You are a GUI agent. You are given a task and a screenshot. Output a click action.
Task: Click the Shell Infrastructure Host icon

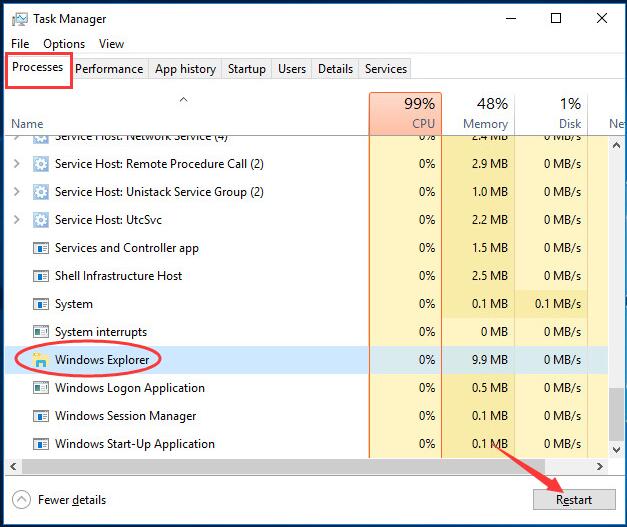click(41, 276)
